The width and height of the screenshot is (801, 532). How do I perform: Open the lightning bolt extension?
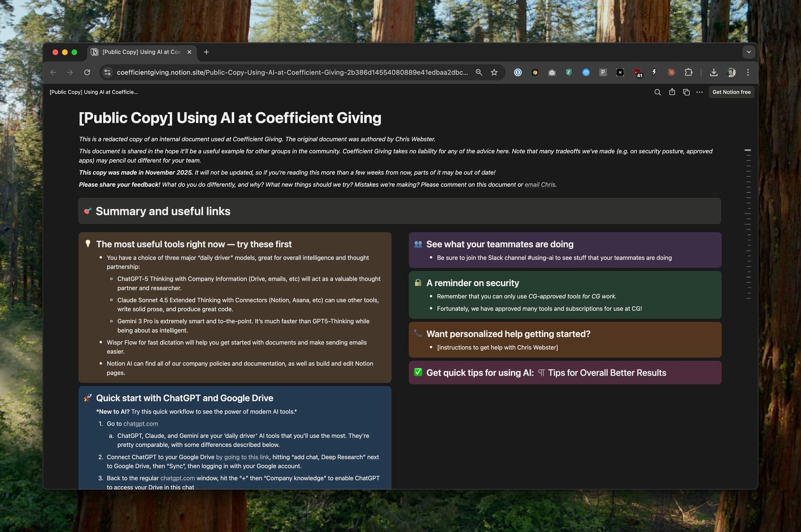655,72
